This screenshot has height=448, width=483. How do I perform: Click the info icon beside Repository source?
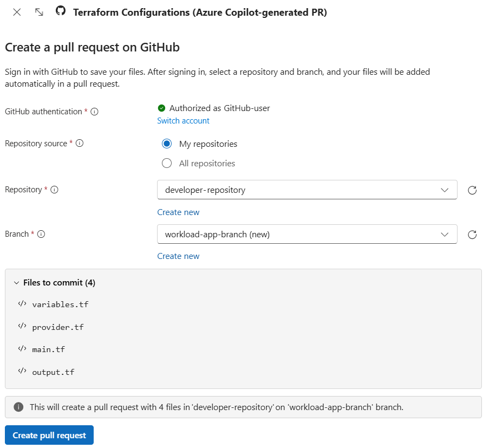(x=80, y=144)
